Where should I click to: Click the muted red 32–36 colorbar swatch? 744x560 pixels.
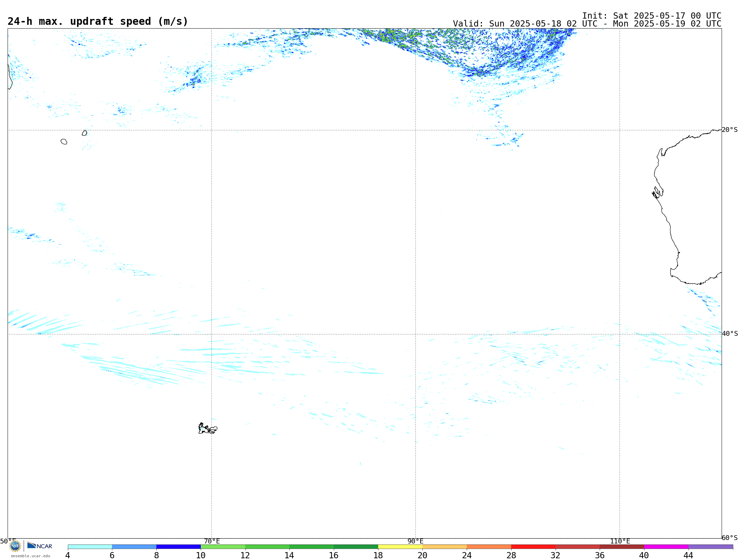(x=578, y=547)
